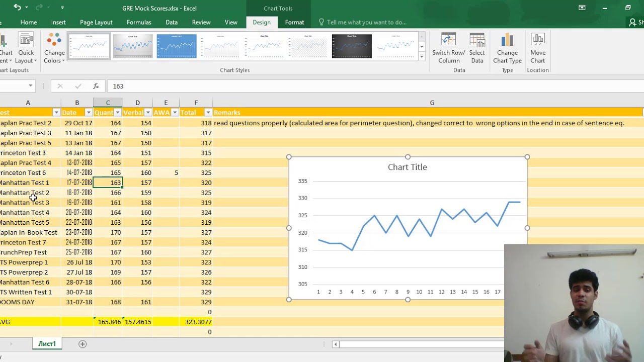Open the Change Colors palette

click(x=54, y=48)
